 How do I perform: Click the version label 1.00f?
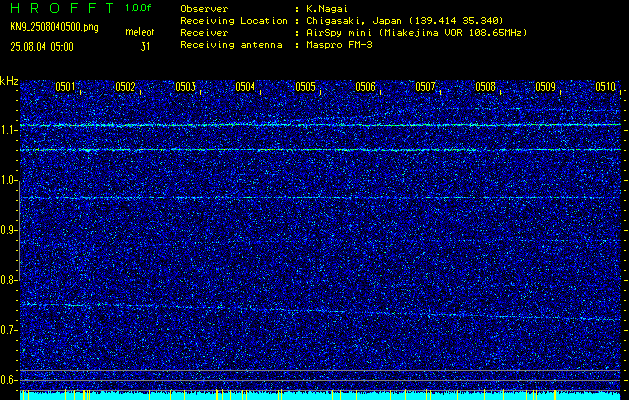pyautogui.click(x=138, y=8)
